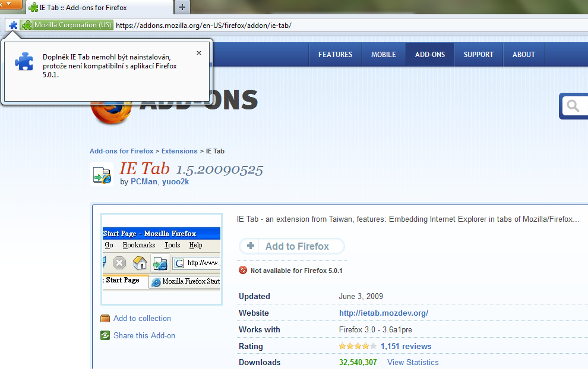
Task: Click the version number '1.5.20090525'
Action: (x=219, y=169)
